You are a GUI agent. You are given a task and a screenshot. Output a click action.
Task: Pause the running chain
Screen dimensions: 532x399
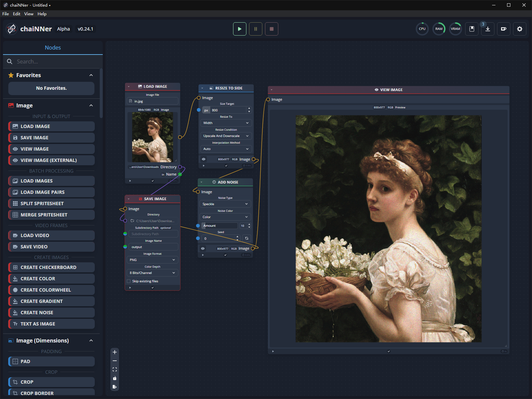256,29
